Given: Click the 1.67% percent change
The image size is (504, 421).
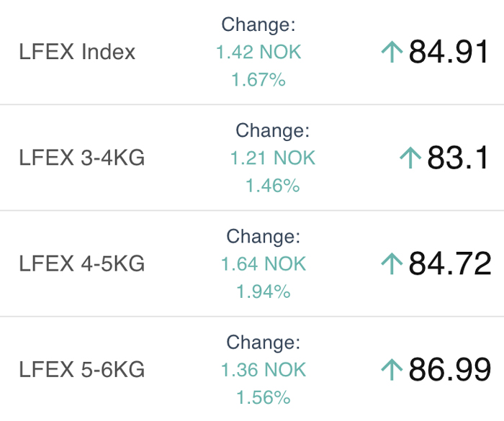Looking at the screenshot, I should (x=258, y=79).
